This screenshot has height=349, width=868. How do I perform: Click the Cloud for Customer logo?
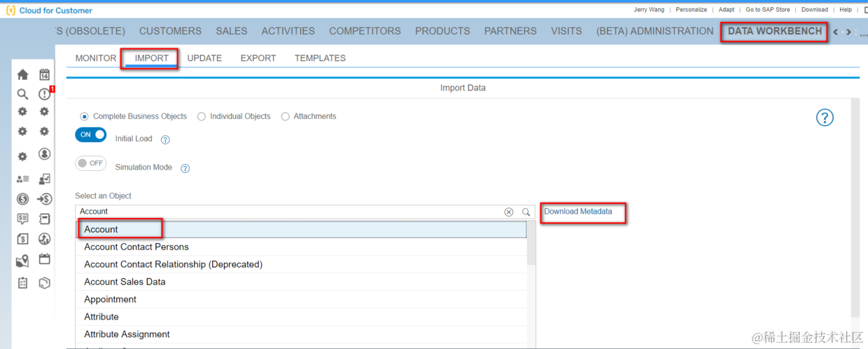click(49, 10)
